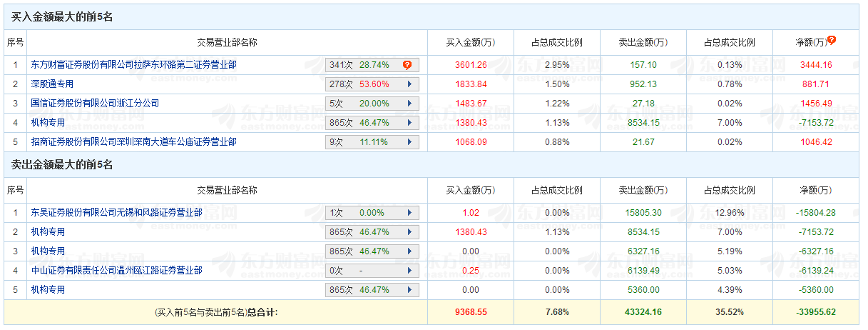
Task: Click the help icon beside the 净额(万) header
Action: coord(832,41)
